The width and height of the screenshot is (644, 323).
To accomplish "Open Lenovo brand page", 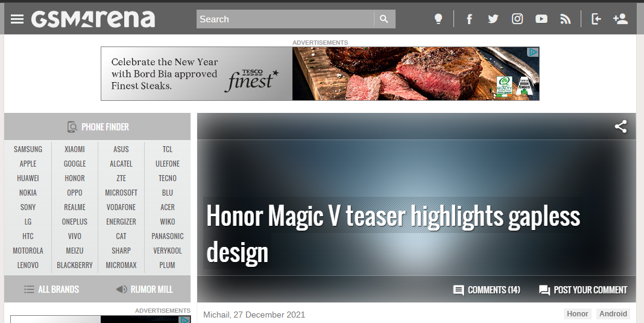I will coord(28,265).
